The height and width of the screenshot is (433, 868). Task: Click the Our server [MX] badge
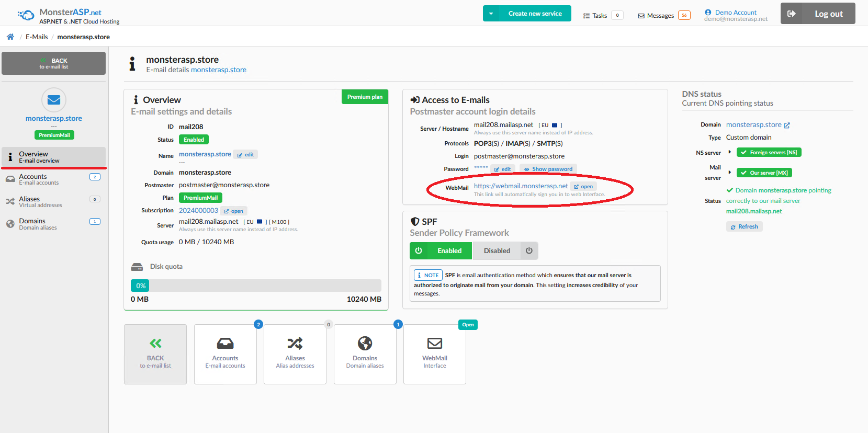click(764, 173)
